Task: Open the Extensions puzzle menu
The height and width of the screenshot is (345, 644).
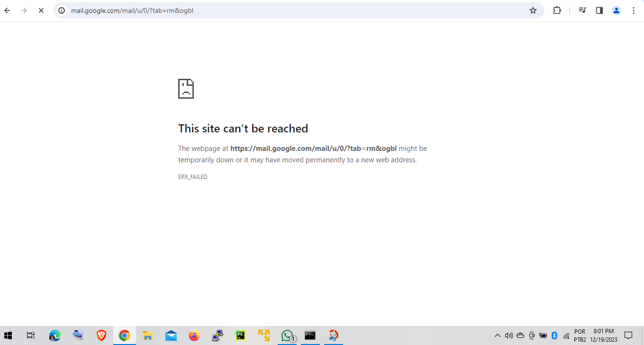Action: [x=557, y=10]
